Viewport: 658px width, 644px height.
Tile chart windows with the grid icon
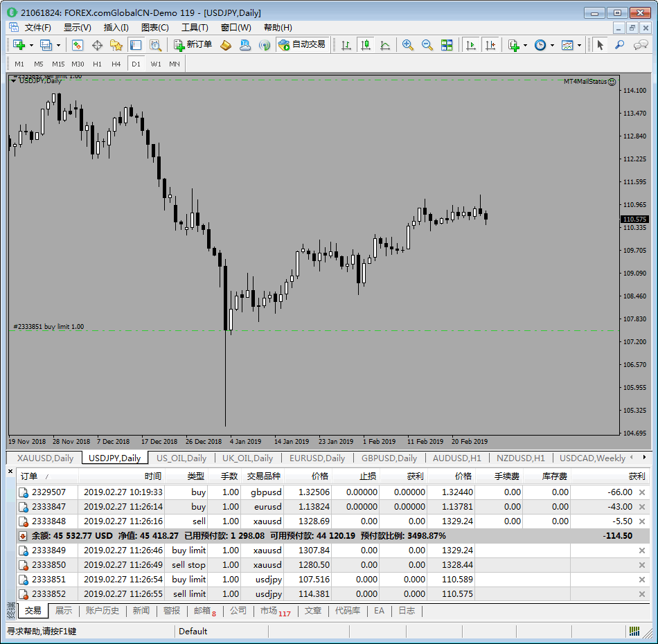(x=447, y=45)
